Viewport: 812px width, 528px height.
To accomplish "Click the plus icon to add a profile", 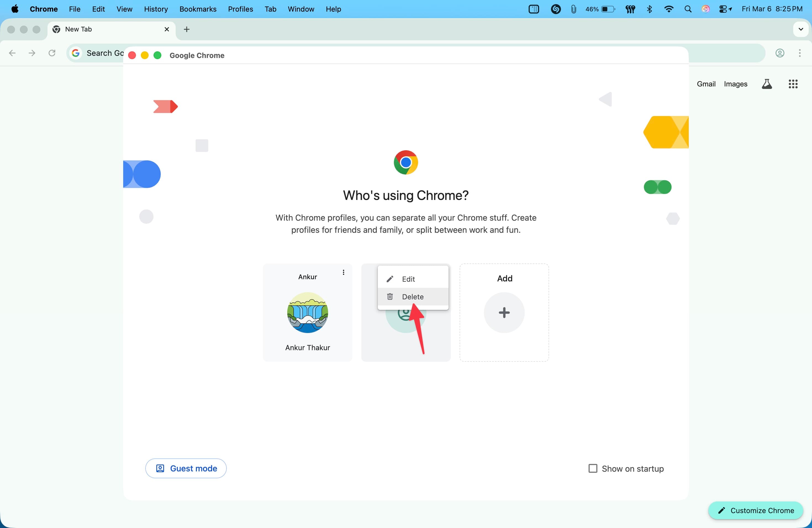I will click(x=504, y=312).
